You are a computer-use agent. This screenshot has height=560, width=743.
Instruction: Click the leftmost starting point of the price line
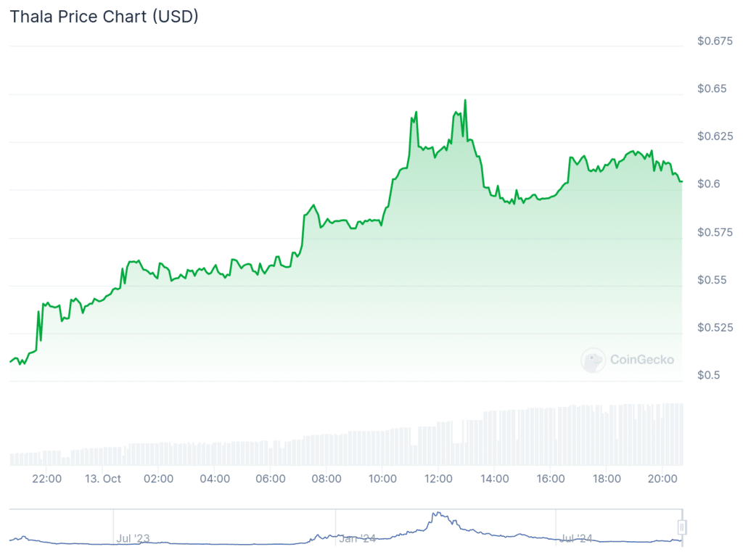coord(10,361)
